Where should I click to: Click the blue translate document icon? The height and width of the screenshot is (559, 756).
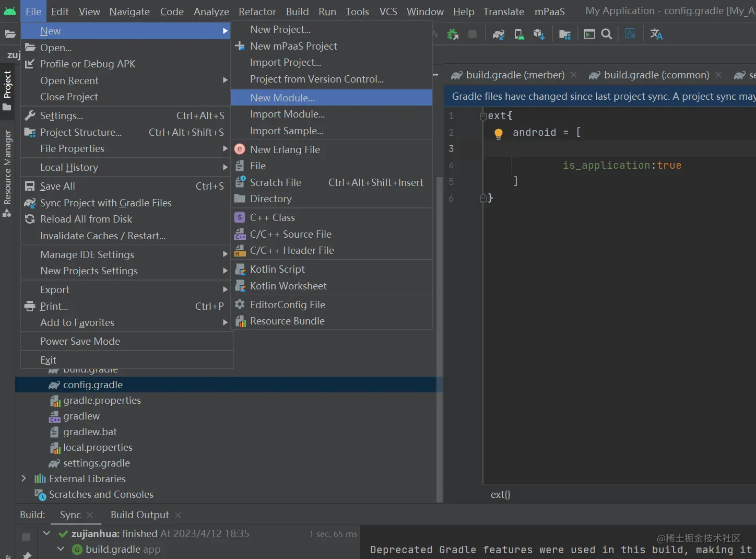click(x=631, y=34)
